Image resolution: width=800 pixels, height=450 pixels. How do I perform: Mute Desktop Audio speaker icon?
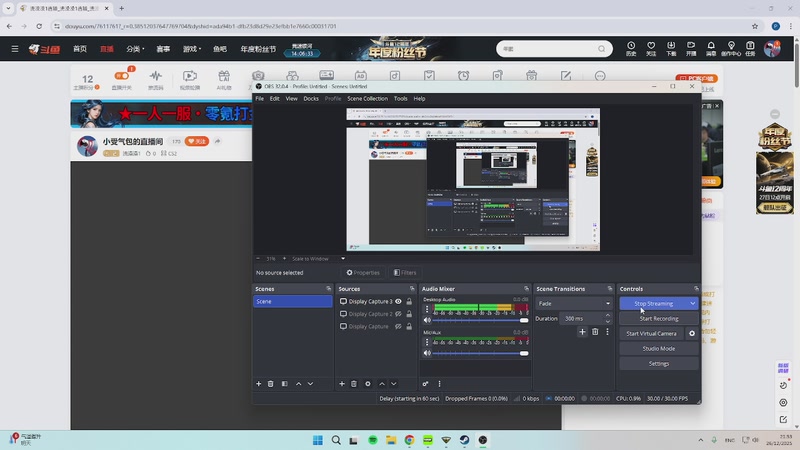(x=427, y=320)
